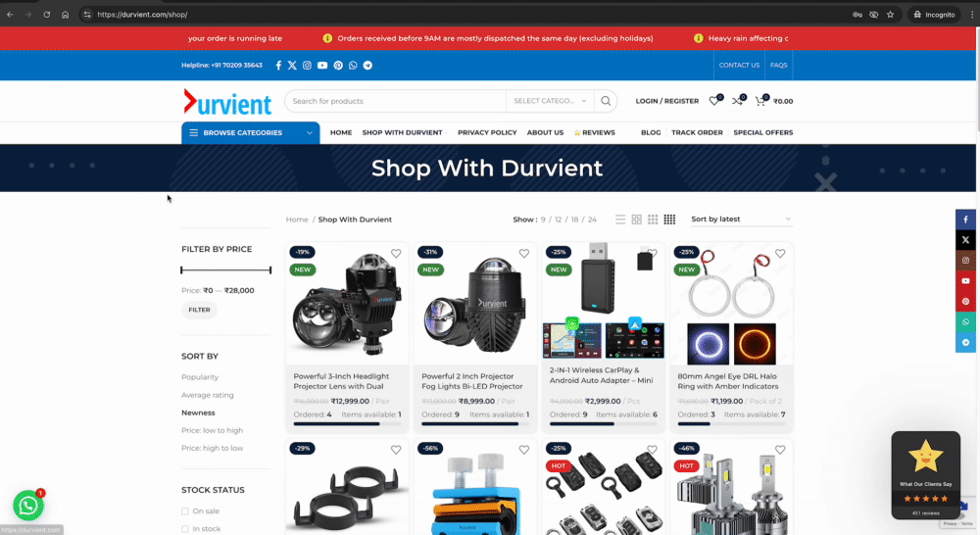The width and height of the screenshot is (980, 535).
Task: Open floating WhatsApp chat bubble
Action: click(x=28, y=506)
